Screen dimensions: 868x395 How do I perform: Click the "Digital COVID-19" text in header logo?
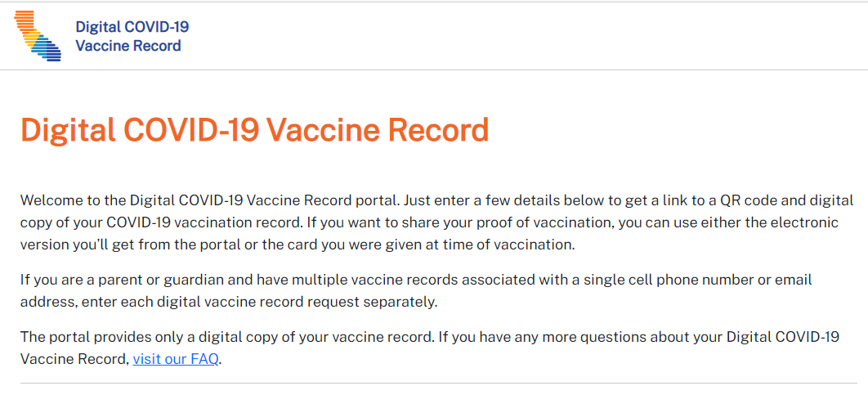(x=132, y=26)
